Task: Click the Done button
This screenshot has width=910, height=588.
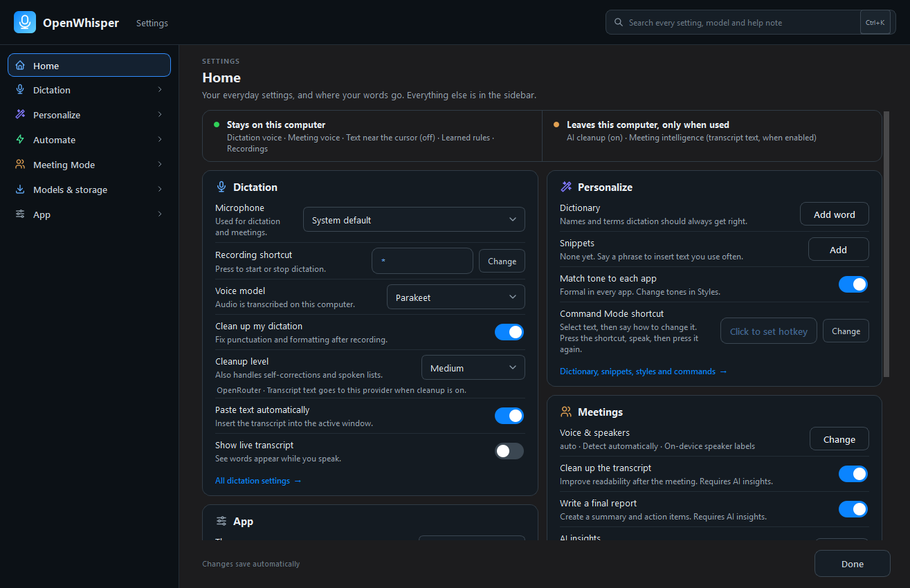Action: tap(853, 564)
